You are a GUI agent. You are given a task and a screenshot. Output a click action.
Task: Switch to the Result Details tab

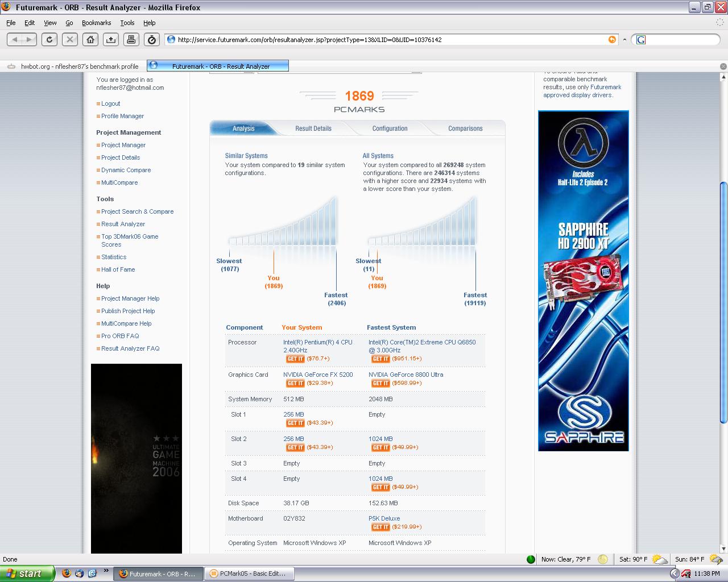(x=313, y=128)
